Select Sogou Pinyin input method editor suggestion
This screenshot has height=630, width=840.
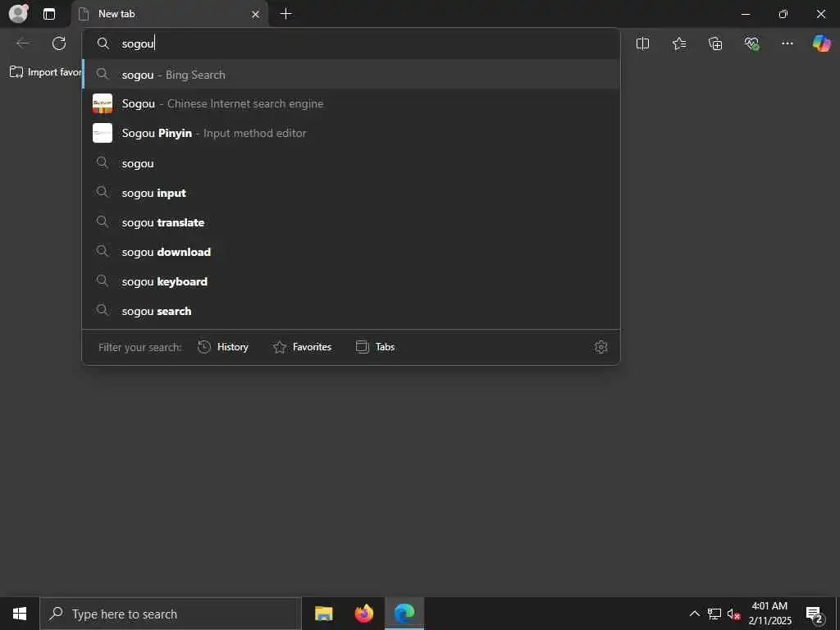pyautogui.click(x=351, y=134)
